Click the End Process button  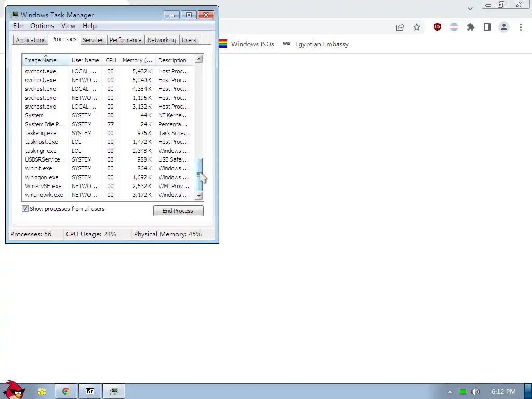pyautogui.click(x=178, y=211)
